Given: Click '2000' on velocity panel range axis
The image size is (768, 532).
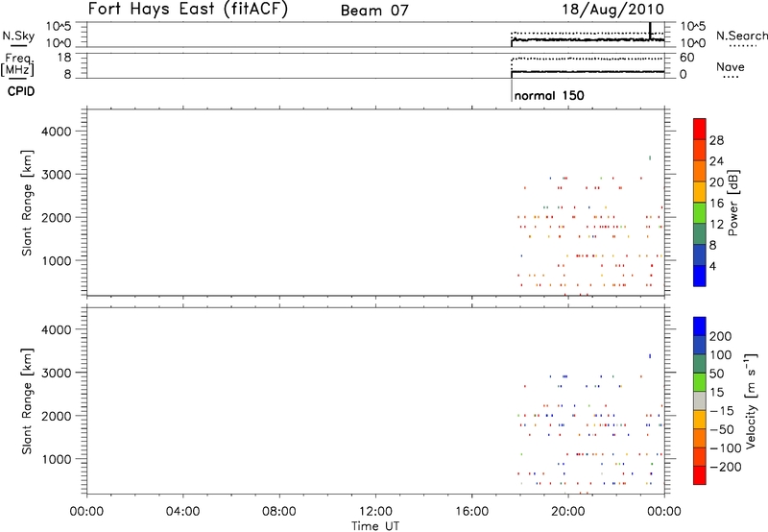Looking at the screenshot, I should pyautogui.click(x=56, y=416).
